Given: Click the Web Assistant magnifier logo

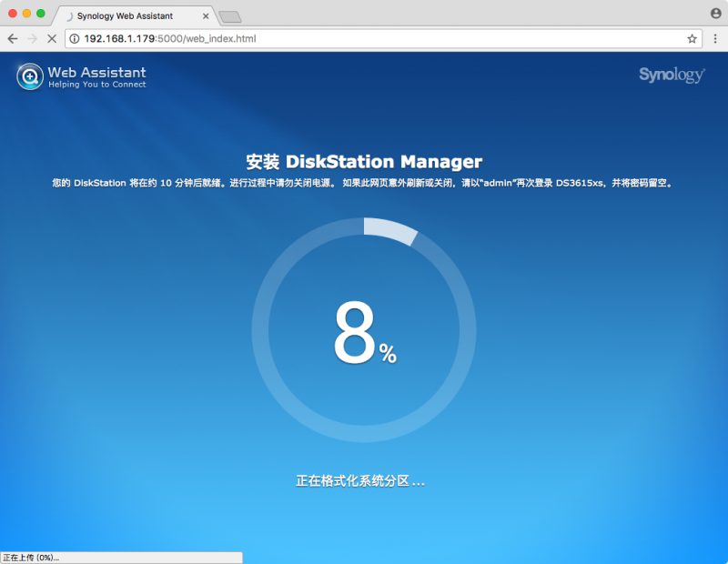Looking at the screenshot, I should click(30, 76).
